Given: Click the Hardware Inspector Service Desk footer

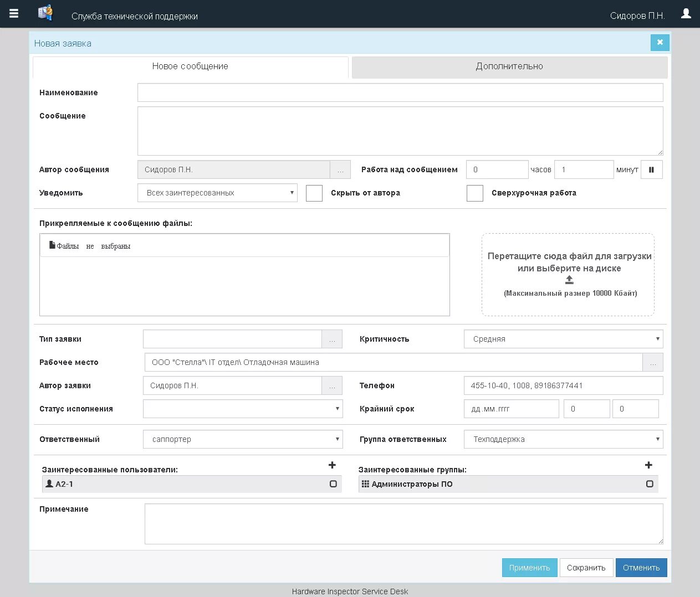Looking at the screenshot, I should coord(350,591).
